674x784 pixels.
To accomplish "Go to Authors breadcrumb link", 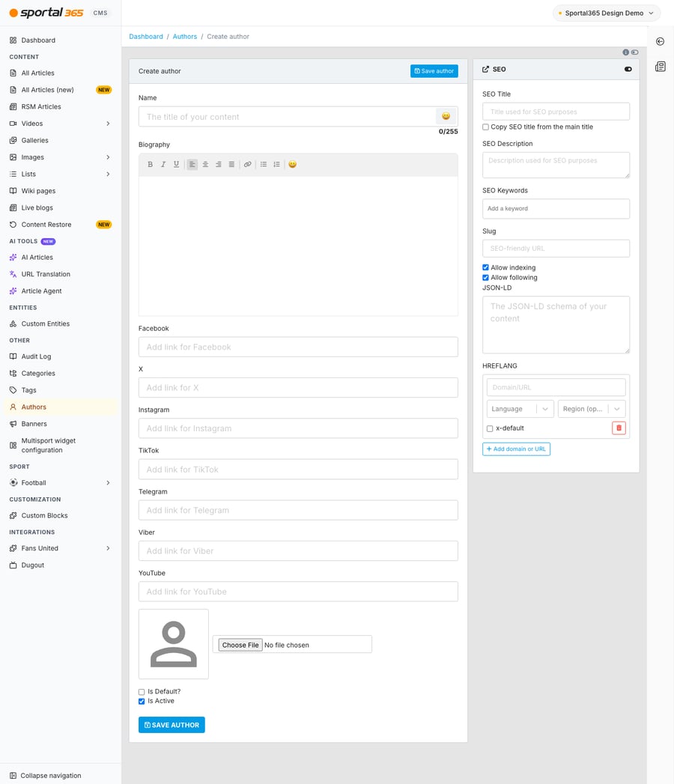I will 185,37.
